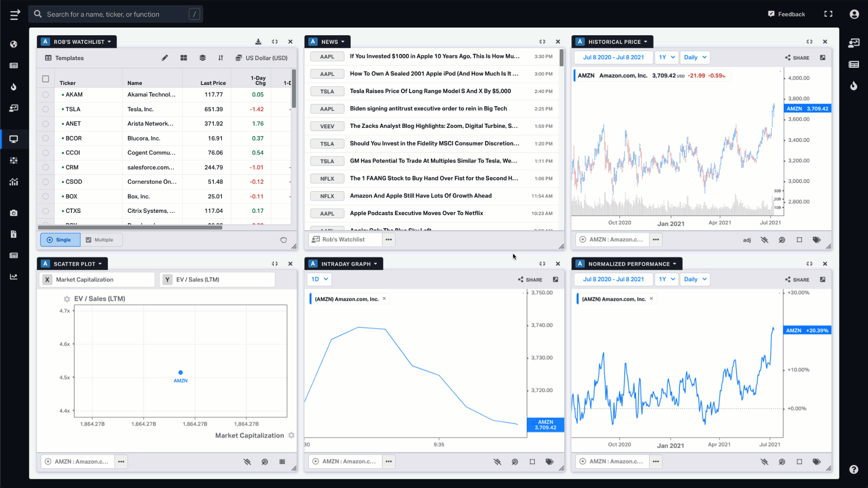This screenshot has height=488, width=868.
Task: Open the 1D dropdown in Intraday Graph
Action: coord(319,279)
